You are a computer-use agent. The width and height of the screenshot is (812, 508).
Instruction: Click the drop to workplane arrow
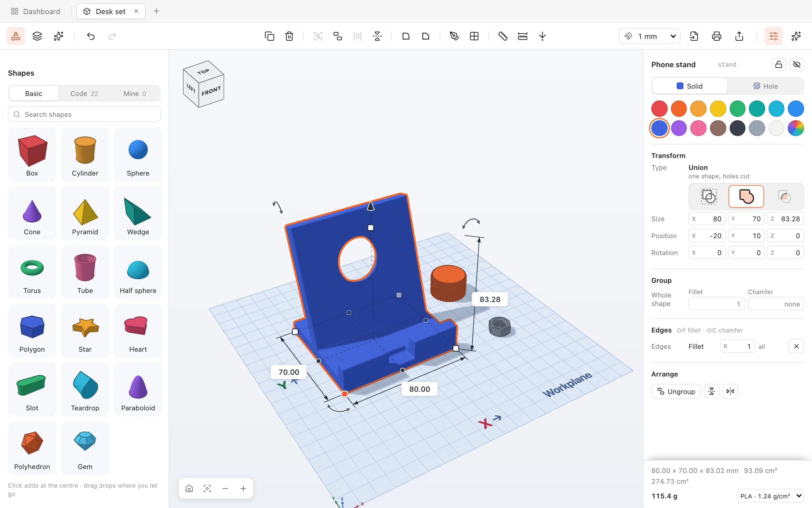tap(542, 36)
